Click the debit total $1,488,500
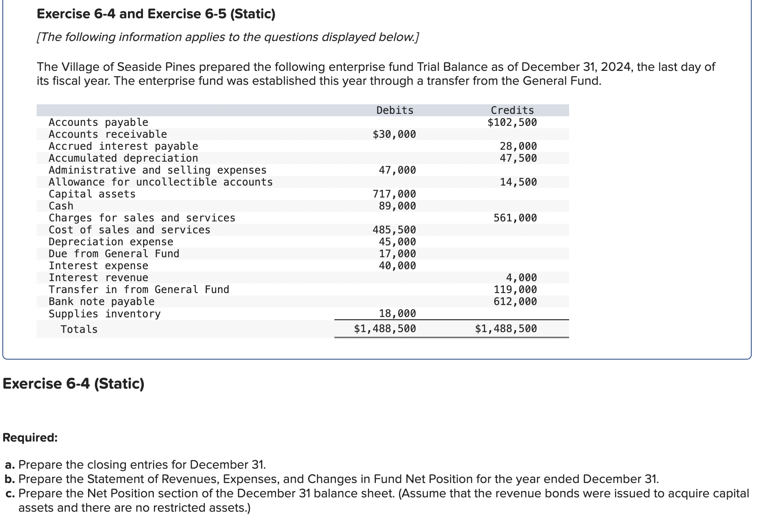Screen dimensions: 770x532 [x=385, y=329]
